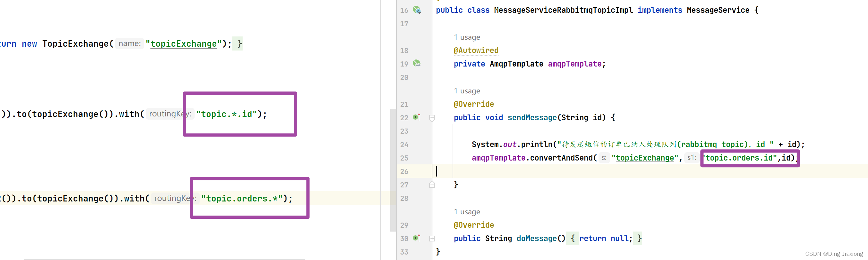Click the fold end marker at line 27
868x260 pixels.
tap(432, 185)
